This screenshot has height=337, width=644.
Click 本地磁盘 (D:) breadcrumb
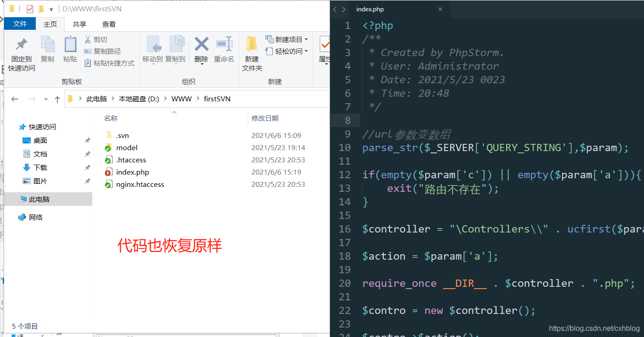139,99
